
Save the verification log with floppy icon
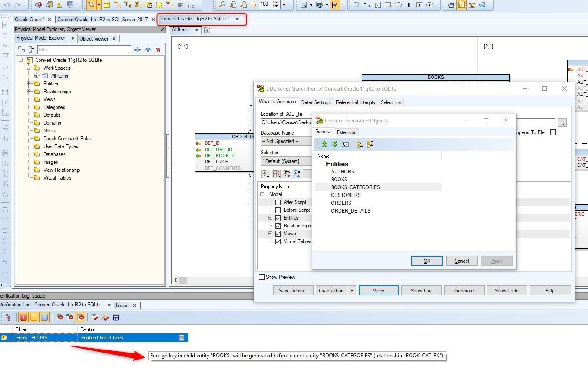coord(116,317)
